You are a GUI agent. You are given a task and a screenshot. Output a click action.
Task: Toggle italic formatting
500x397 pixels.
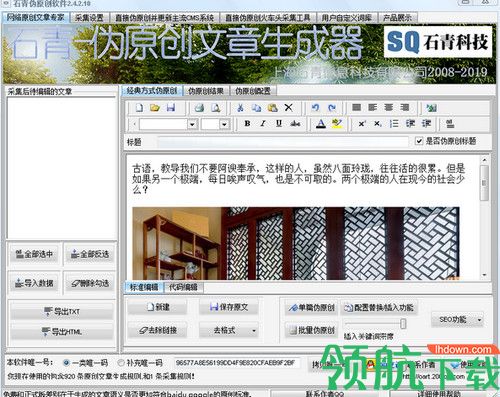(x=263, y=124)
